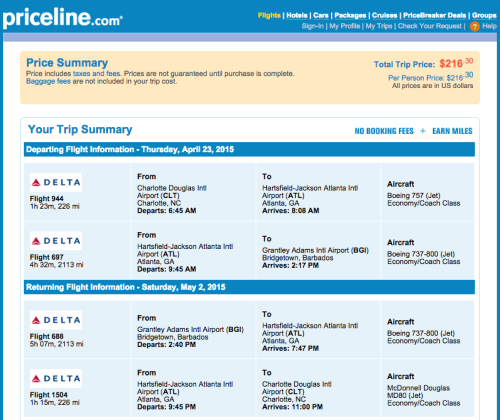Go to the Cars section

click(x=321, y=15)
